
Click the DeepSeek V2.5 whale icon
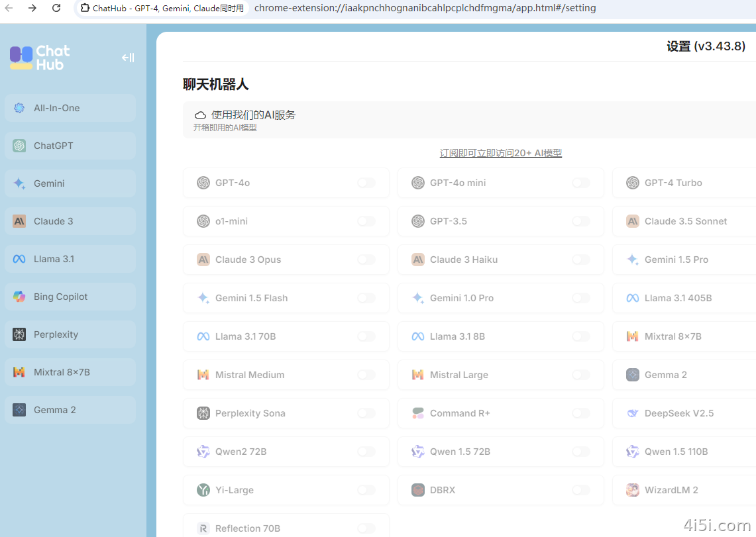click(x=633, y=413)
